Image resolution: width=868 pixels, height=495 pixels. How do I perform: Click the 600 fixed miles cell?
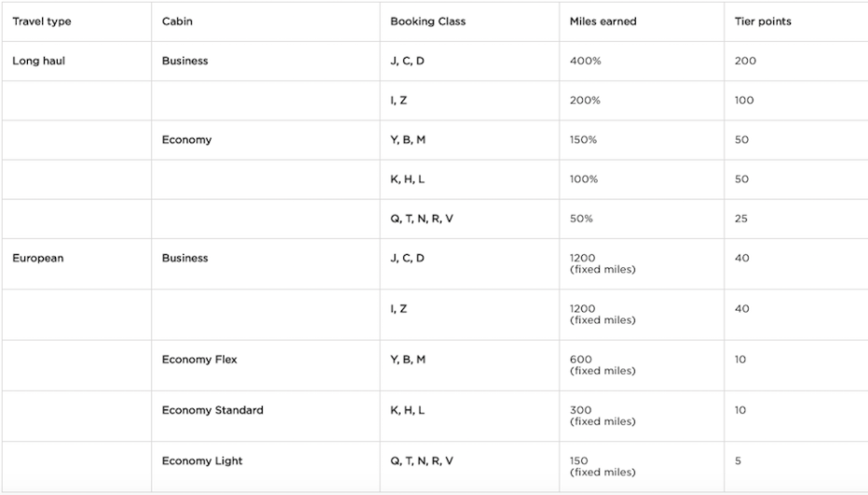coord(602,365)
